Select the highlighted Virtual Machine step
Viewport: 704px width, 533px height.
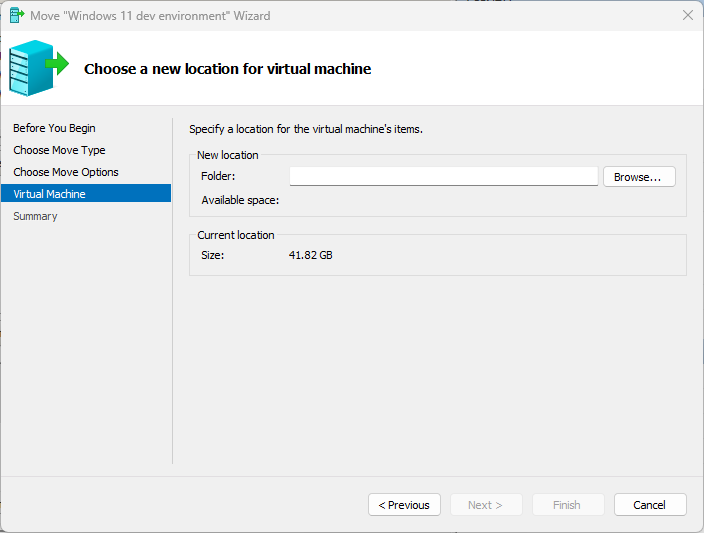(50, 194)
